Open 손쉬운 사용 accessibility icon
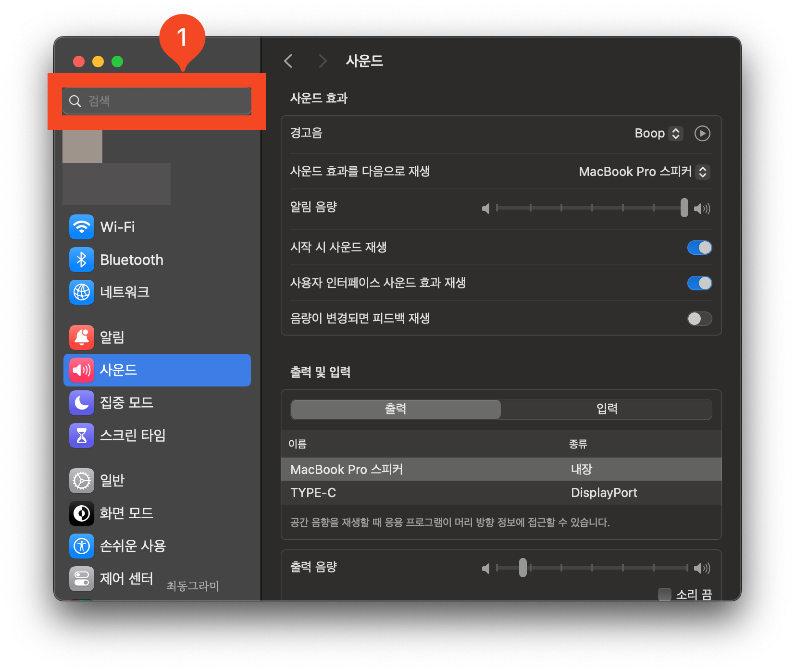This screenshot has height=672, width=795. 82,546
